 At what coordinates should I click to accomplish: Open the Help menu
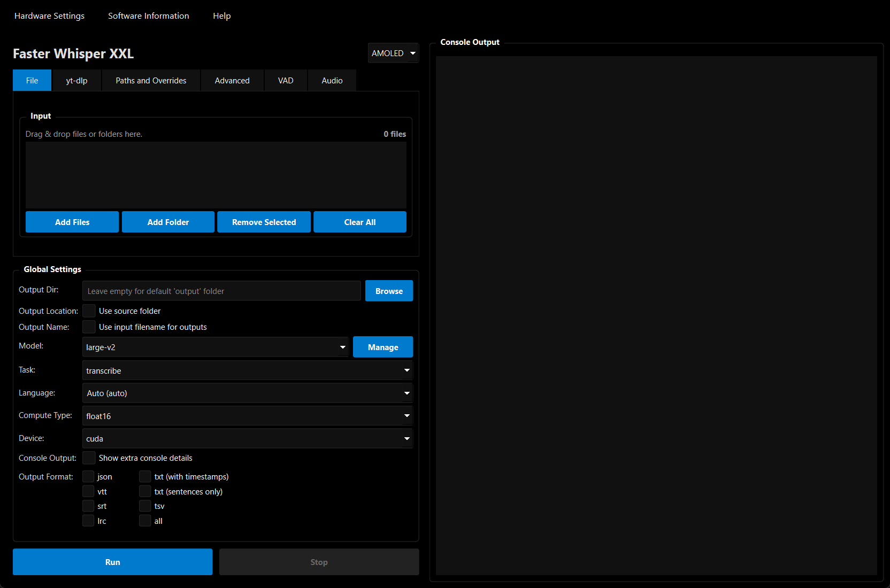[x=222, y=16]
